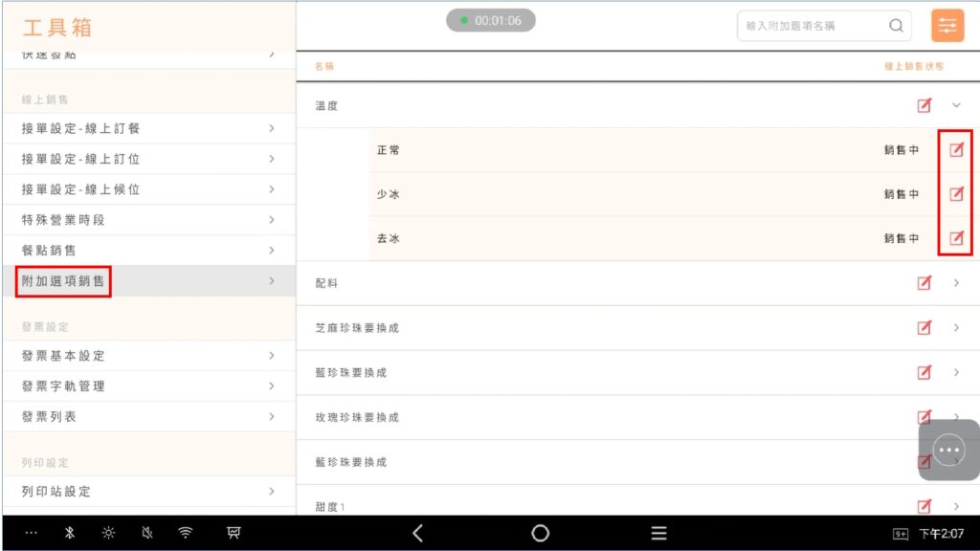Image resolution: width=980 pixels, height=551 pixels.
Task: Click the 輸入附加題項名稱 search field
Action: pyautogui.click(x=813, y=26)
